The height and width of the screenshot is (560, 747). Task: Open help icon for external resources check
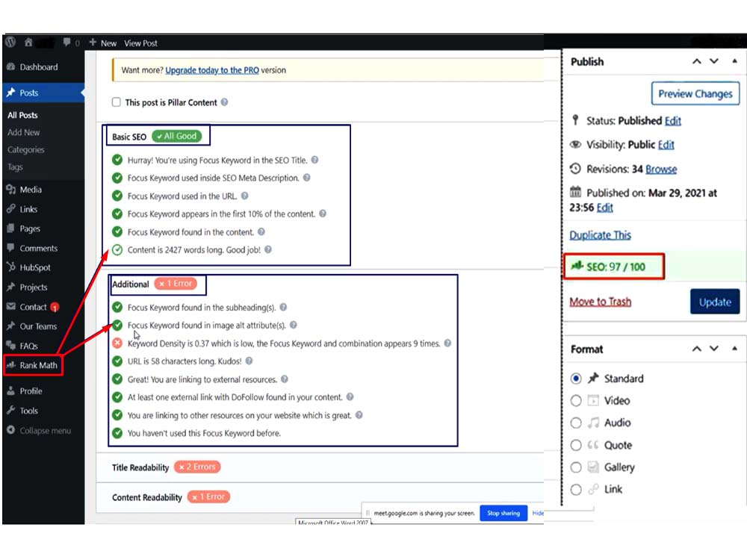click(x=285, y=379)
